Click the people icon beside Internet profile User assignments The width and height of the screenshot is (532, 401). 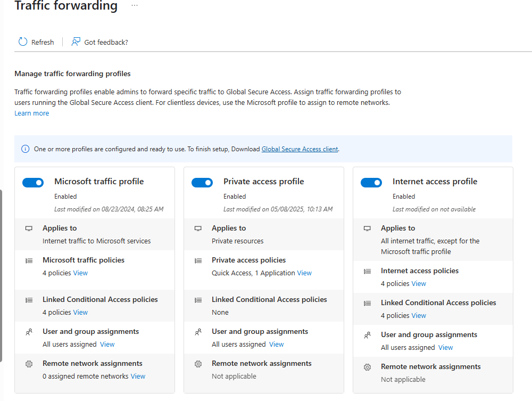367,335
